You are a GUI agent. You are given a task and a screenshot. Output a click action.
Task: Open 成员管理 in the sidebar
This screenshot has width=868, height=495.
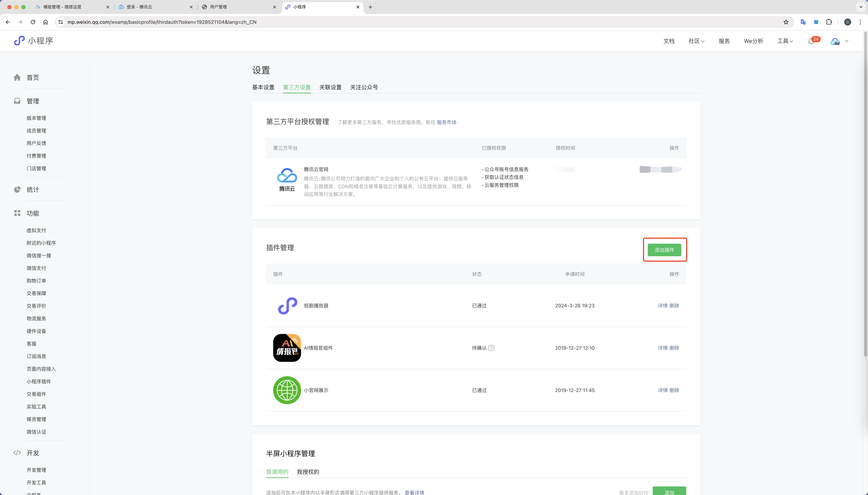pos(36,131)
